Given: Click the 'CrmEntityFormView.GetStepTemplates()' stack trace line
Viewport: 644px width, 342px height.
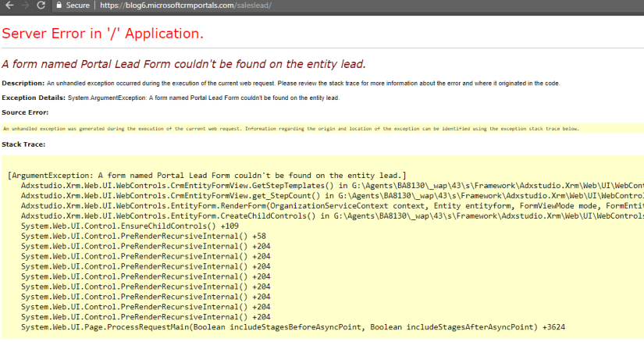Looking at the screenshot, I should pyautogui.click(x=333, y=186).
